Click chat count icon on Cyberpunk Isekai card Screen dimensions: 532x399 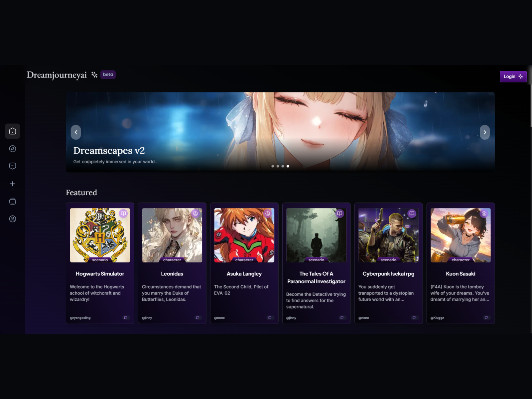coord(414,318)
